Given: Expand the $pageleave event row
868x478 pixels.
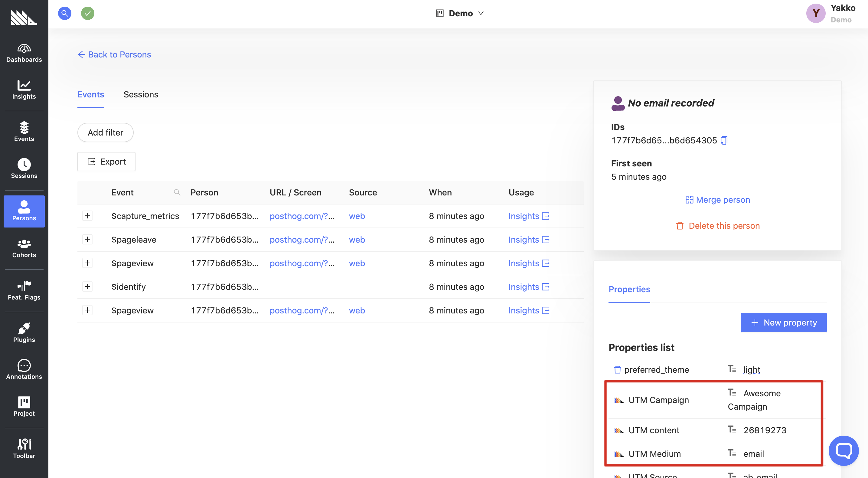Looking at the screenshot, I should pos(88,239).
